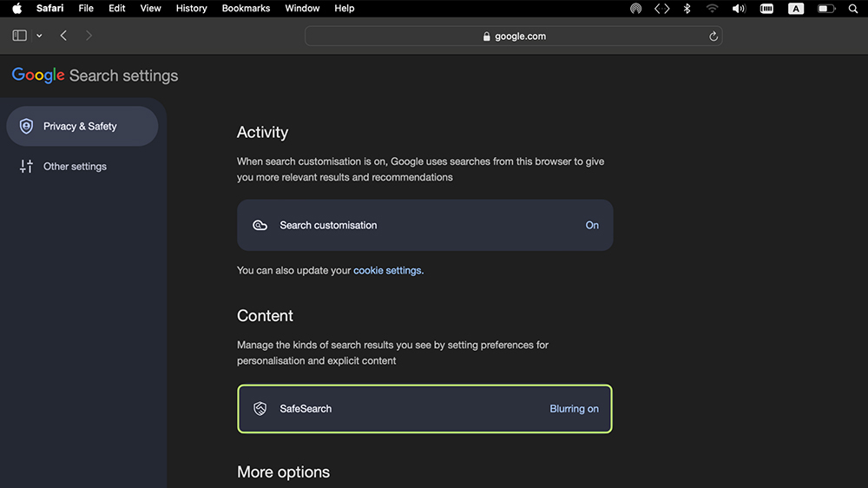This screenshot has width=868, height=488.
Task: Click the lock icon in address bar
Action: pyautogui.click(x=487, y=36)
